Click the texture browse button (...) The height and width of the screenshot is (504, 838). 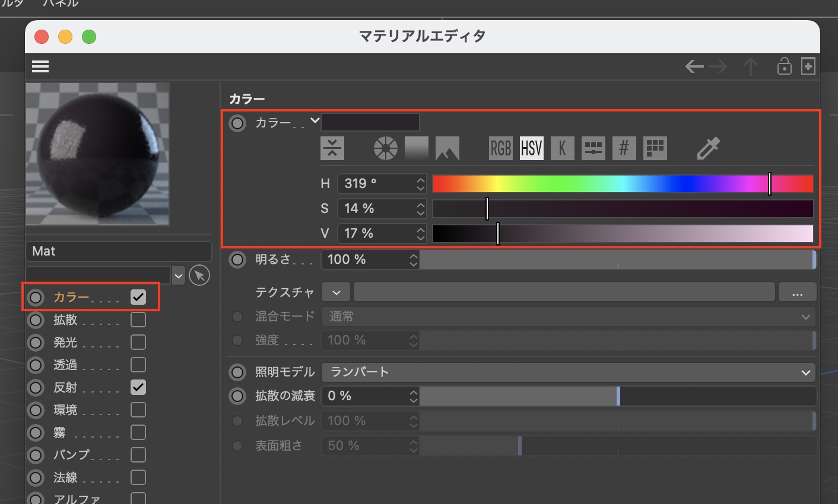797,292
